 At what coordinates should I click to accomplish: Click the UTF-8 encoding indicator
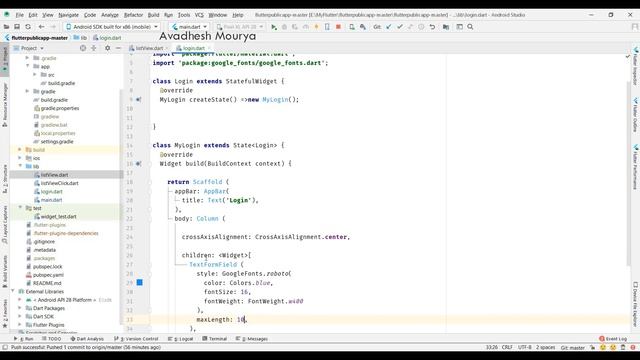point(524,348)
